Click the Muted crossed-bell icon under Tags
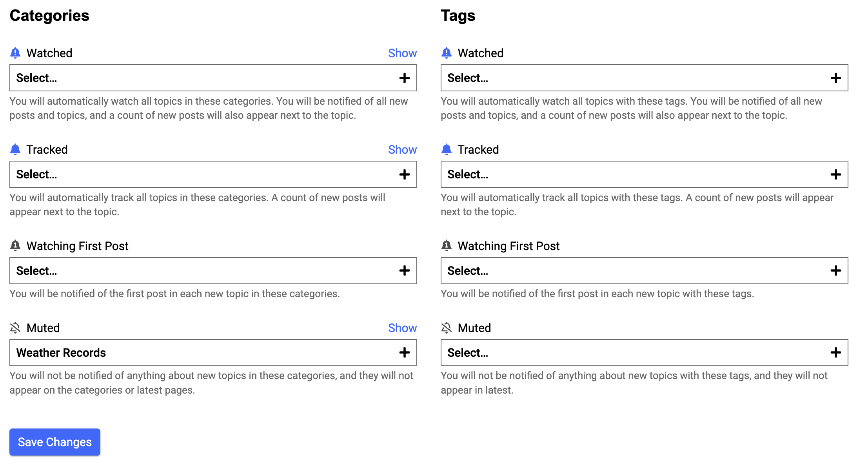The image size is (868, 472). (447, 328)
